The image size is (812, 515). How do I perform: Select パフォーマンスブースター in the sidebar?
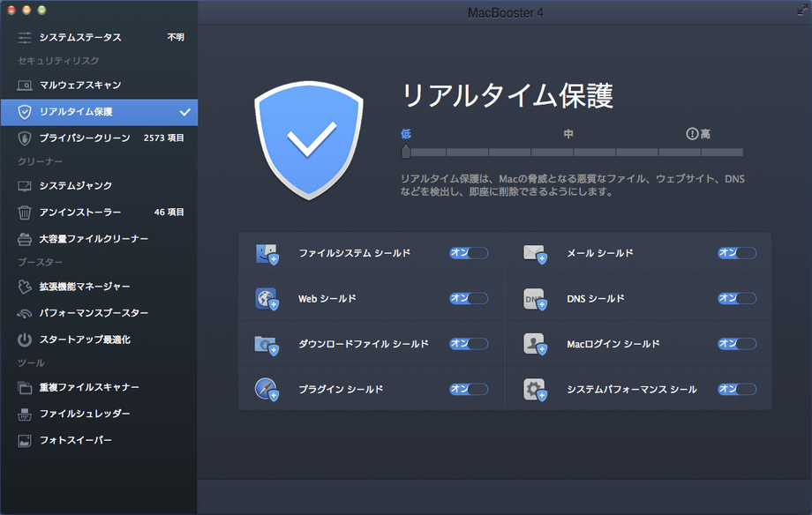coord(99,313)
